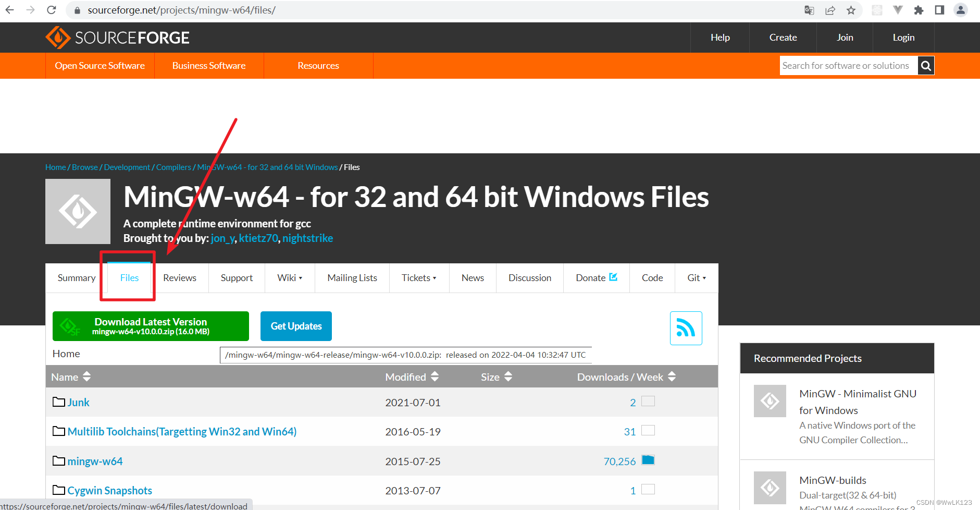Open the Business Software menu
The height and width of the screenshot is (510, 980).
[209, 66]
